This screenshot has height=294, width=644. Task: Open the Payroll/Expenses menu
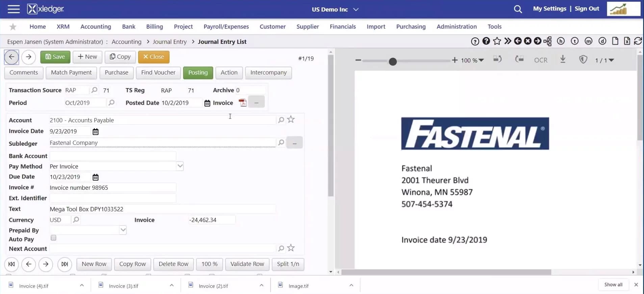226,27
